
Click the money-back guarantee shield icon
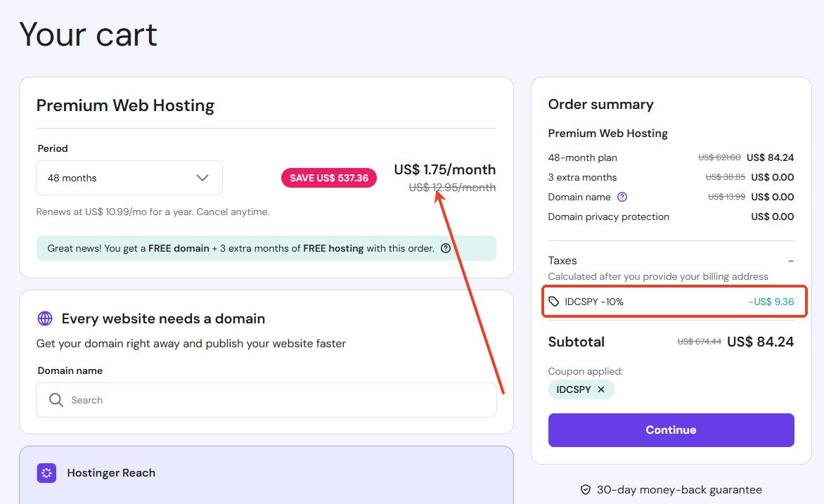(x=585, y=489)
